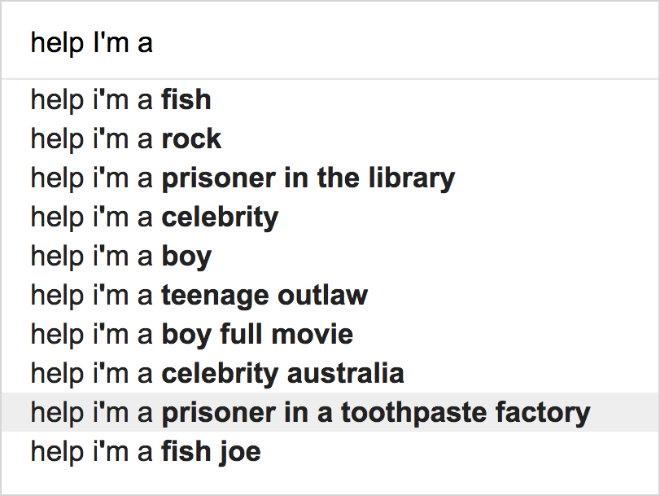The height and width of the screenshot is (496, 660).
Task: Click bold text "celebrity australia"
Action: 283,373
